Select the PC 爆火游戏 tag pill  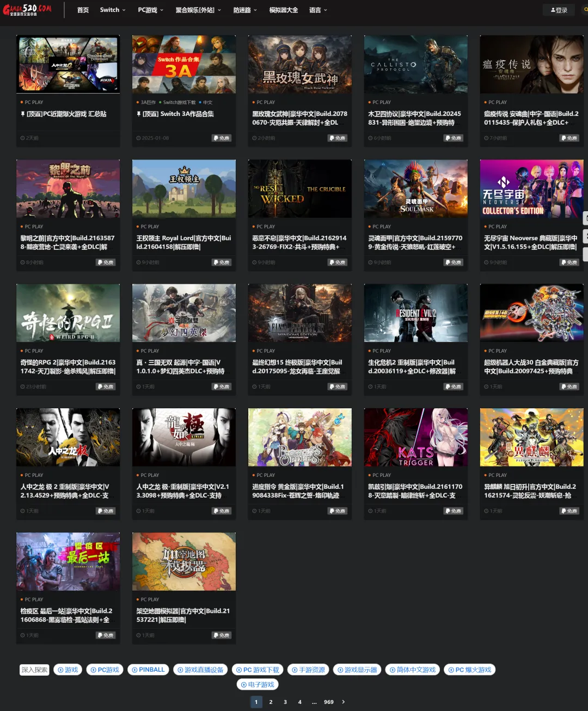coord(470,670)
